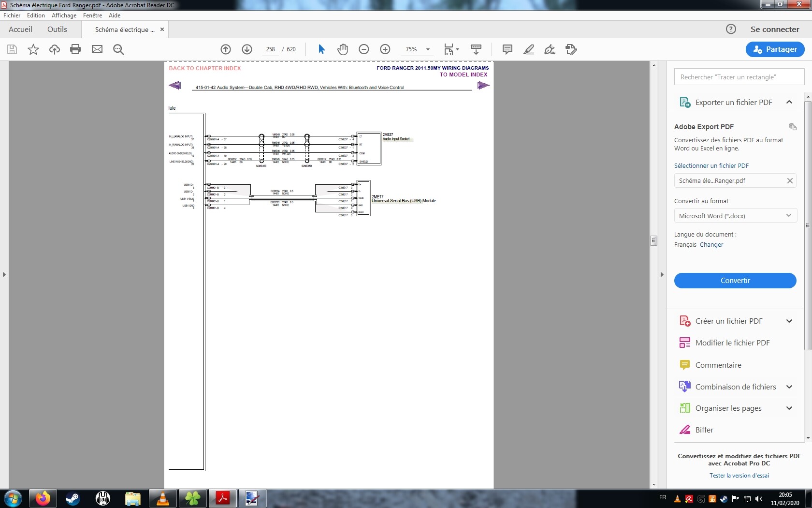Upload file to cloud icon

coord(55,49)
